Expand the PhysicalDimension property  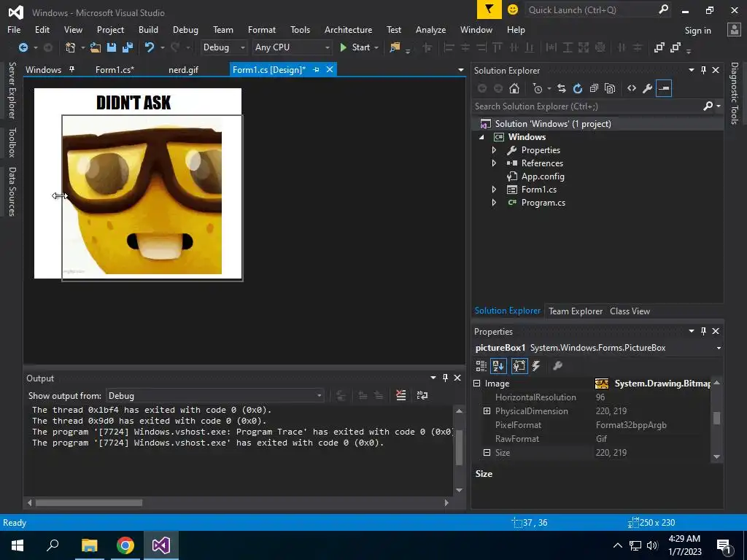[x=487, y=411]
